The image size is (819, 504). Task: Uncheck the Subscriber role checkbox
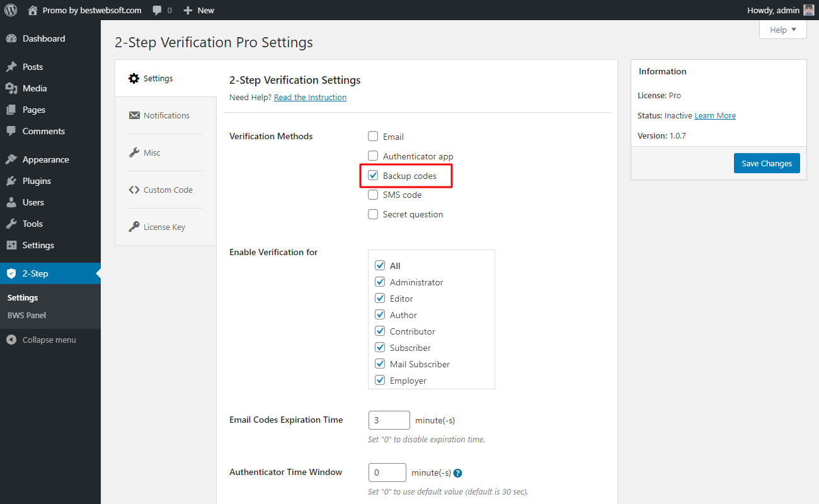tap(380, 347)
